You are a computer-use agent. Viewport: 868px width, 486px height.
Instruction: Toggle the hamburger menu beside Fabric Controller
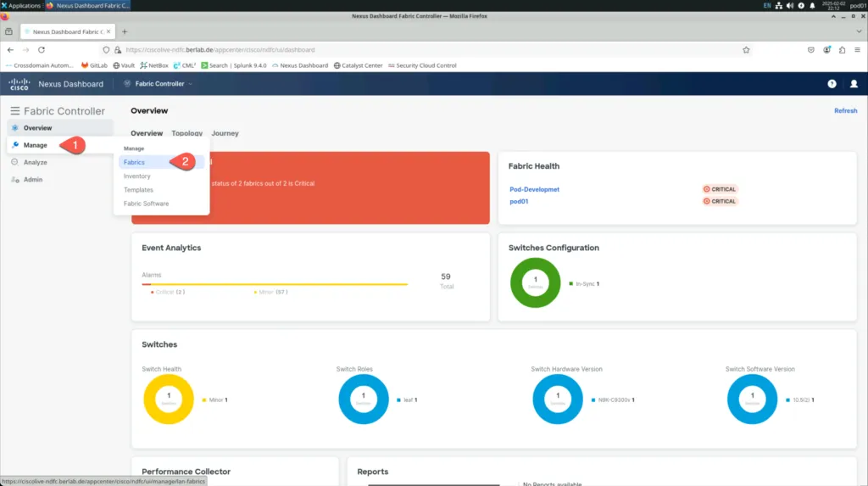tap(14, 111)
